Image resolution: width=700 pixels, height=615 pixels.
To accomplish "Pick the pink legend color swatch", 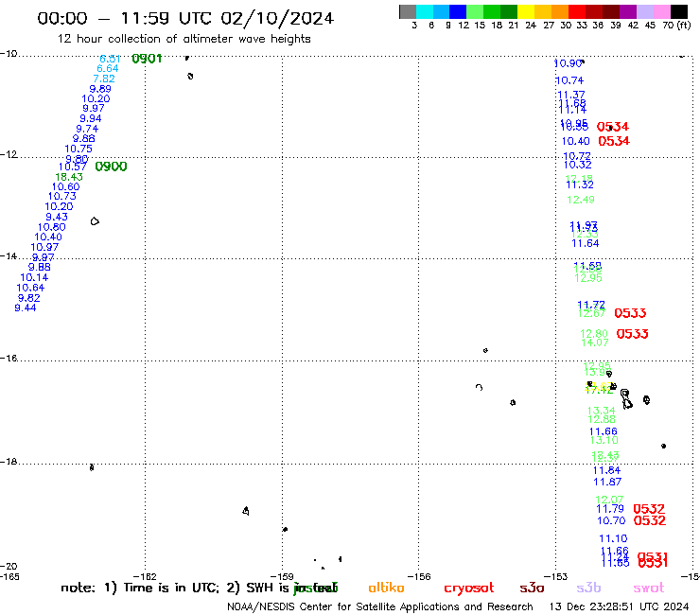I will pos(661,11).
